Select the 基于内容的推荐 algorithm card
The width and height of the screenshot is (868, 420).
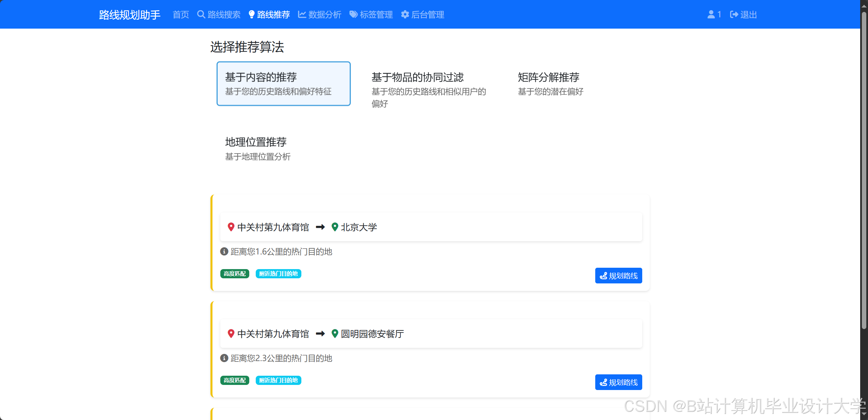pos(283,84)
